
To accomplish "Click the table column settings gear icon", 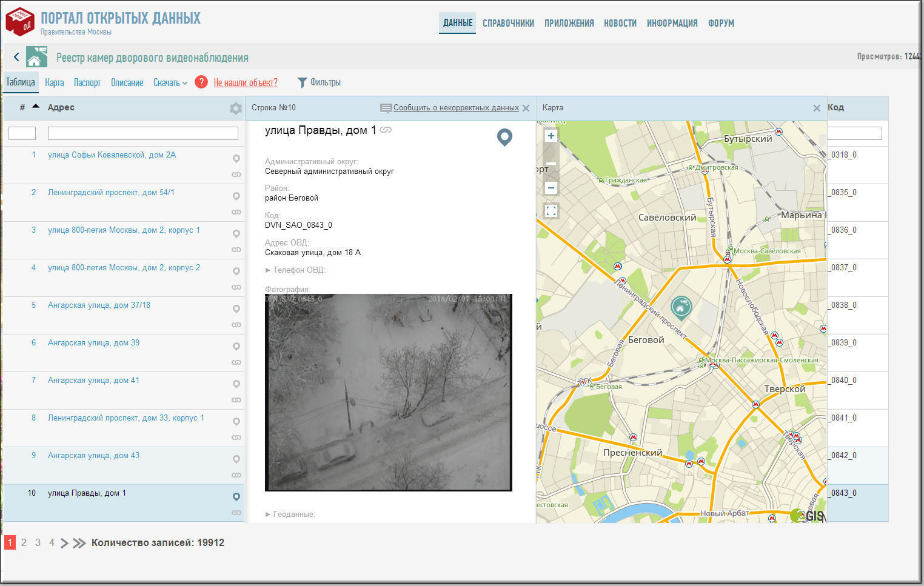I will point(235,108).
